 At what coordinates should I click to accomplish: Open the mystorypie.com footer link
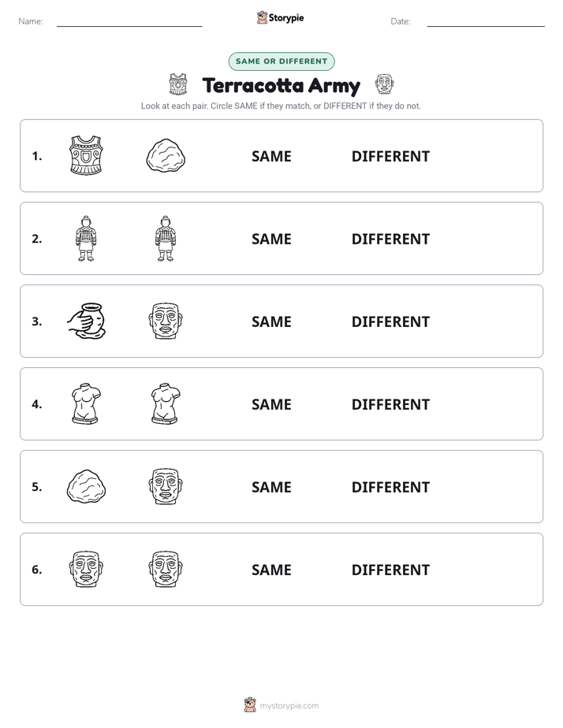pos(289,706)
